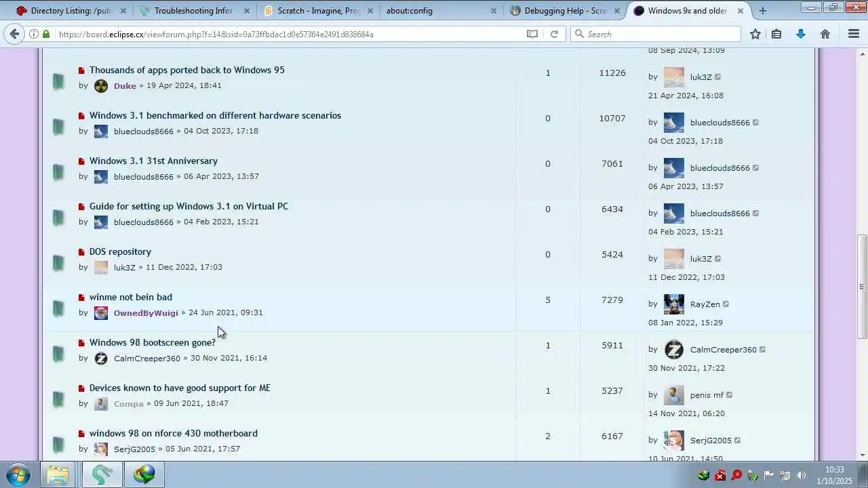Close the about:config tab
Screen dimensions: 868x488
494,11
